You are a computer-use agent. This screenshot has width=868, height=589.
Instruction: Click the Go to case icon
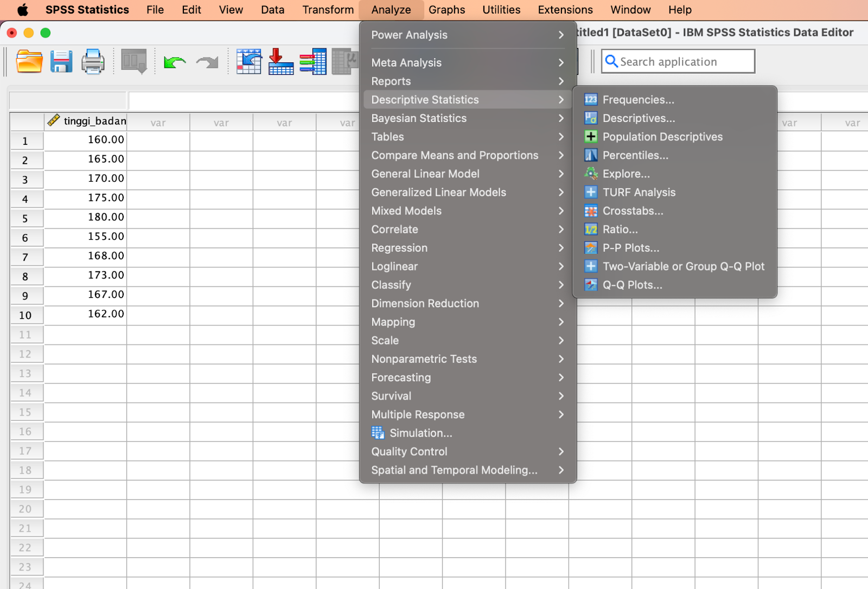coord(249,61)
